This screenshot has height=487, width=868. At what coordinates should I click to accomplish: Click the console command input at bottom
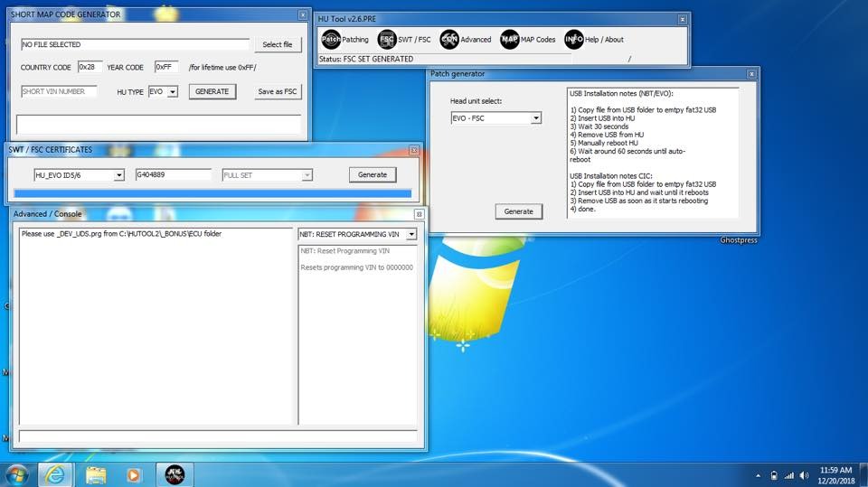(218, 436)
